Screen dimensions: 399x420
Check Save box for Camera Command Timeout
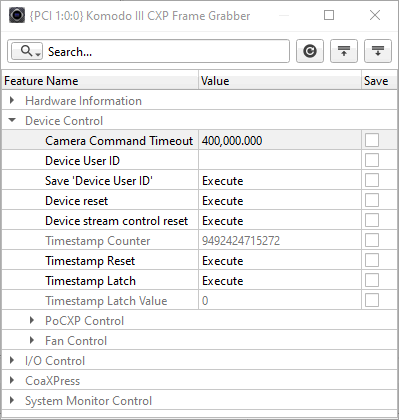pos(372,140)
